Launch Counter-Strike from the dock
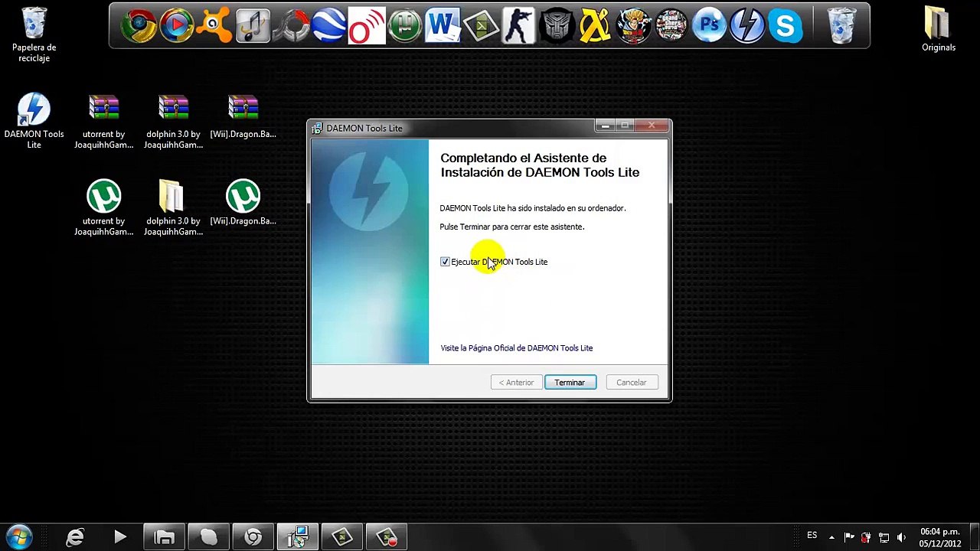 (x=518, y=26)
